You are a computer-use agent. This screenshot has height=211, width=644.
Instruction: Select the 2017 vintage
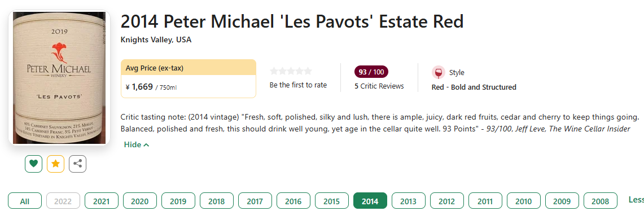(255, 201)
